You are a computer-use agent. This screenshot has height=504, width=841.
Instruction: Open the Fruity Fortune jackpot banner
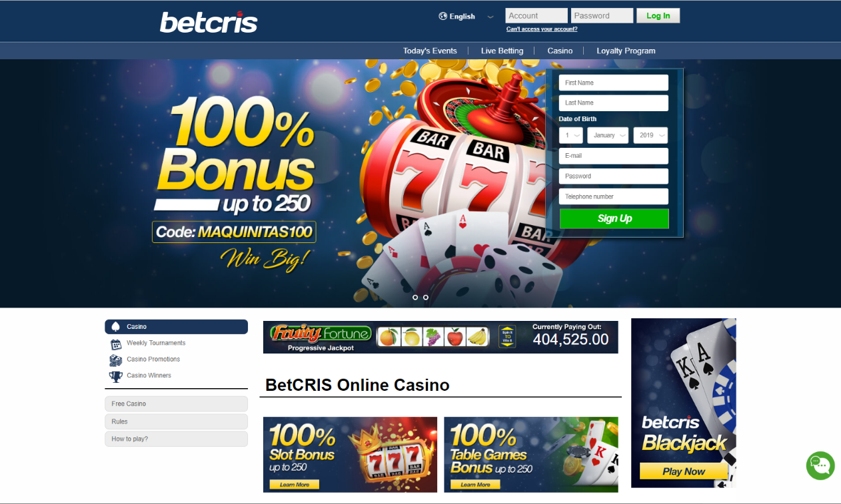[x=440, y=337]
